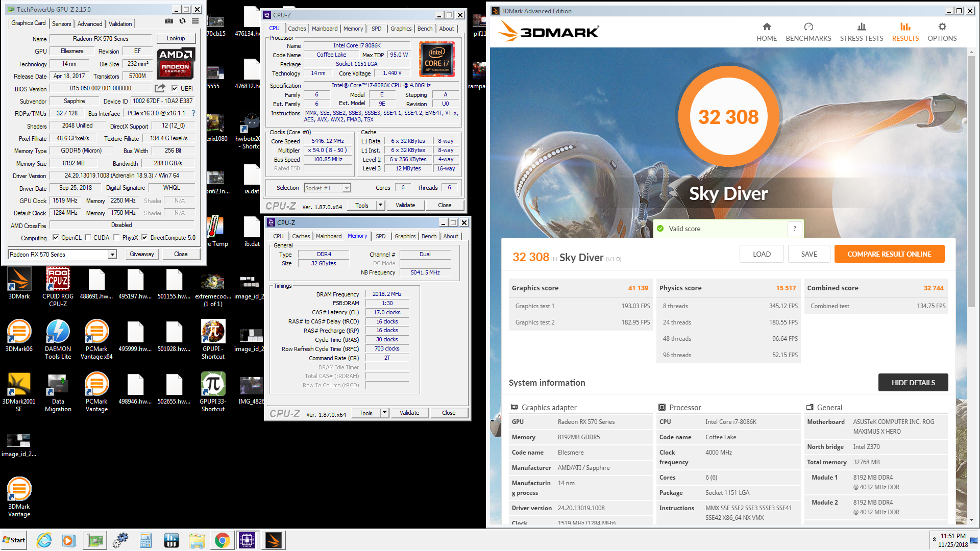
Task: Open the Bench tab in top CPU-Z
Action: click(x=425, y=29)
